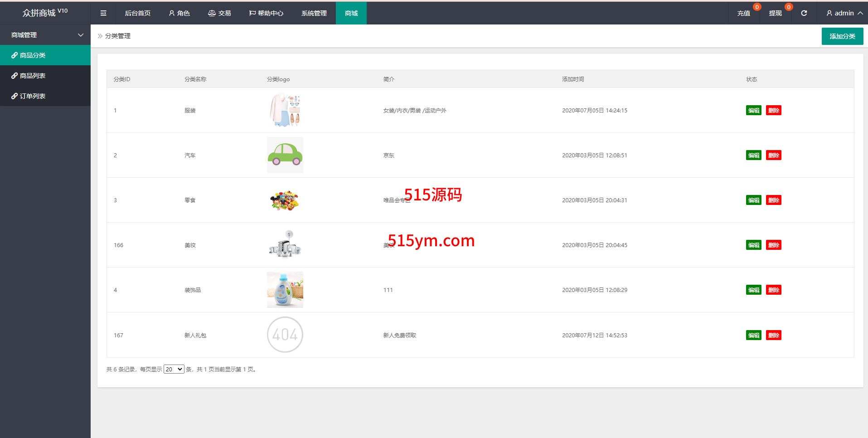This screenshot has width=868, height=438.
Task: Click the timestamp 2020年07月12日 14:52:53
Action: pyautogui.click(x=595, y=335)
